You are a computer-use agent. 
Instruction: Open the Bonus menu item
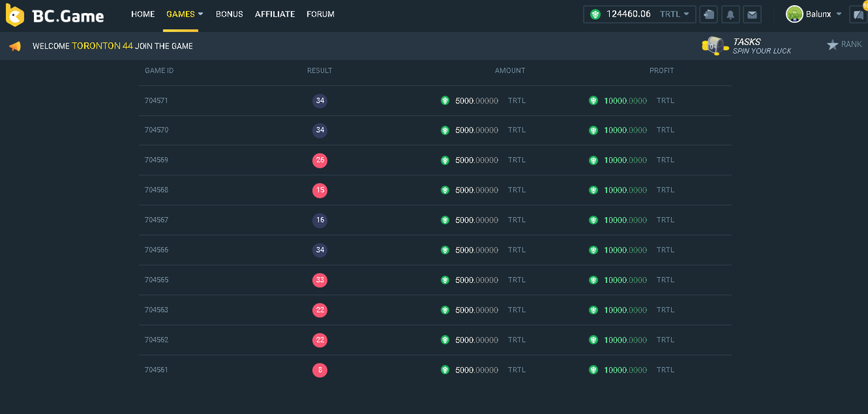click(229, 14)
